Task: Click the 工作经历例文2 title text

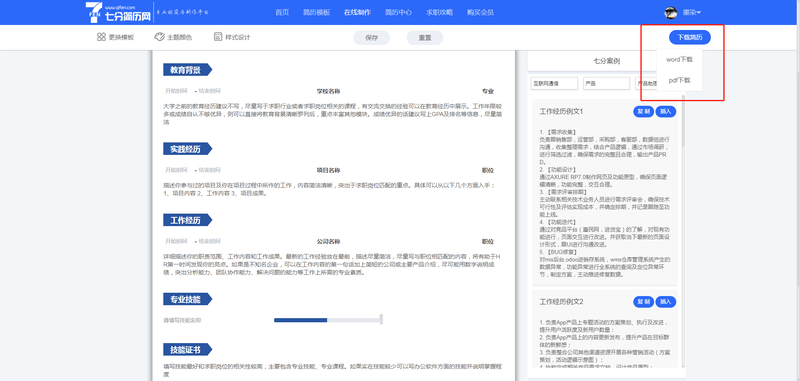Action: [561, 302]
